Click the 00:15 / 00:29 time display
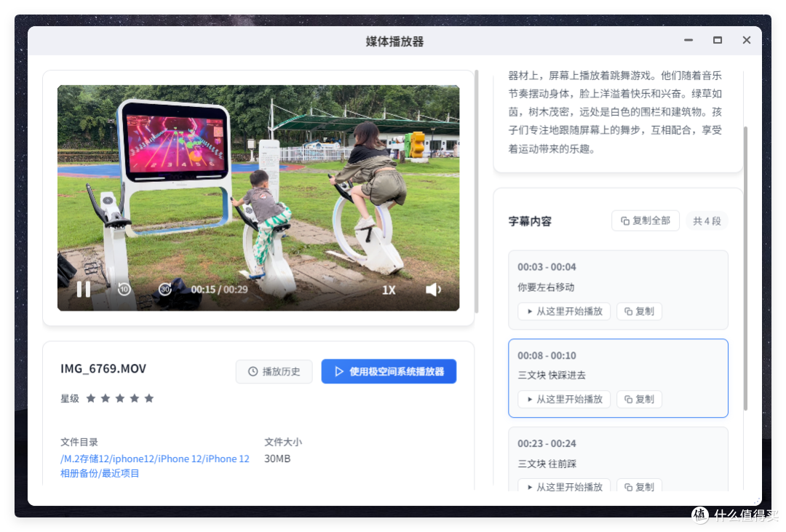The width and height of the screenshot is (786, 532). click(219, 290)
